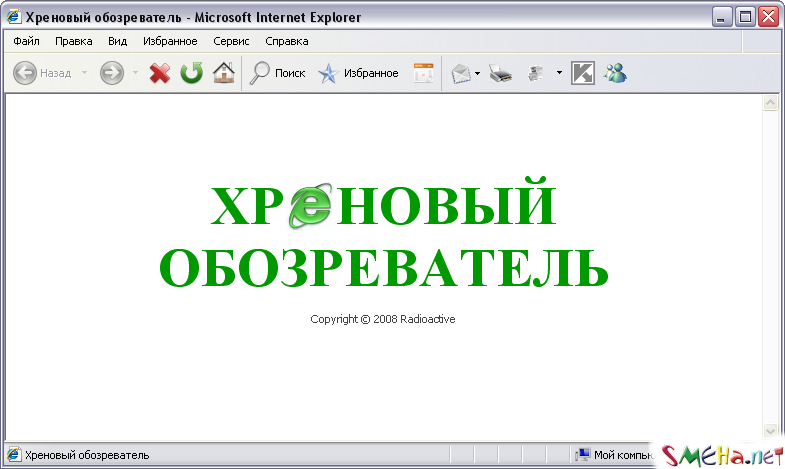The image size is (785, 469).
Task: Minimize the browser window
Action: click(x=721, y=17)
